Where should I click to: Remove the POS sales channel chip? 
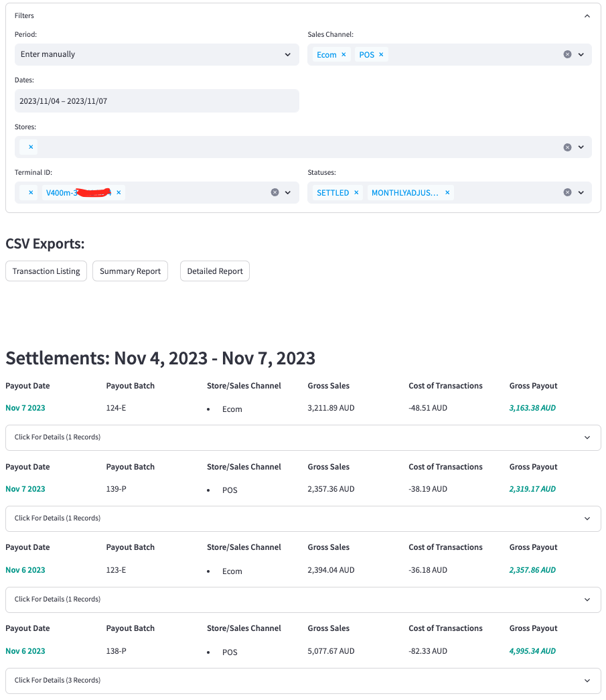point(381,54)
